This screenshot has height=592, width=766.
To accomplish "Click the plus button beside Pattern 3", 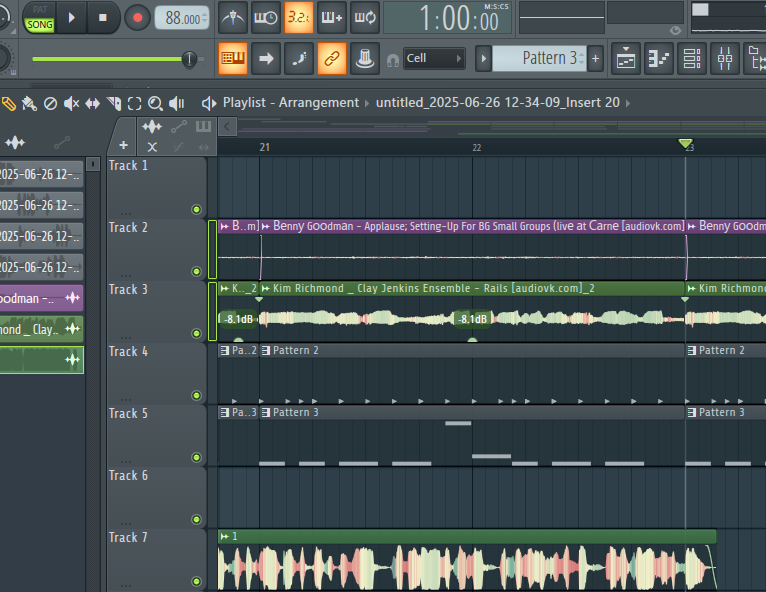I will [x=596, y=58].
